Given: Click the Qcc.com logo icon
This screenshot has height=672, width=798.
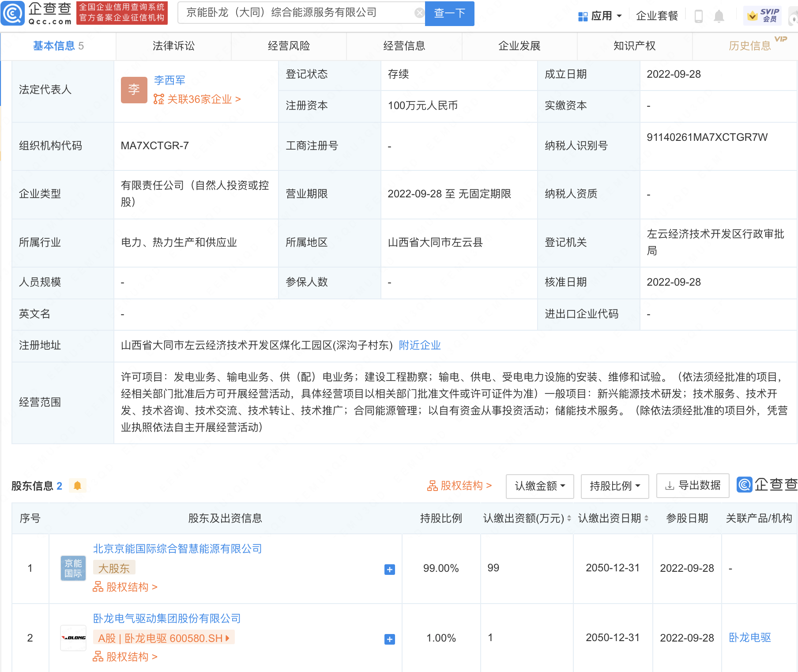Looking at the screenshot, I should pyautogui.click(x=13, y=13).
